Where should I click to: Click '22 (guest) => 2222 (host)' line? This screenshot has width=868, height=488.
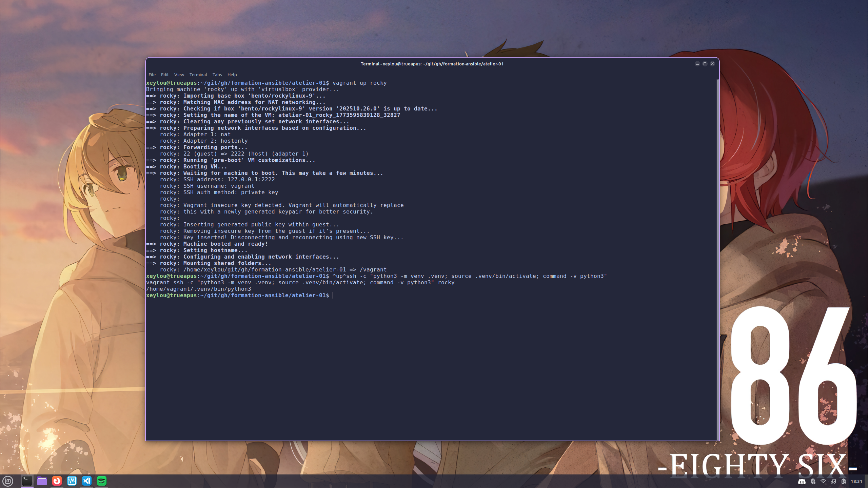tap(234, 154)
